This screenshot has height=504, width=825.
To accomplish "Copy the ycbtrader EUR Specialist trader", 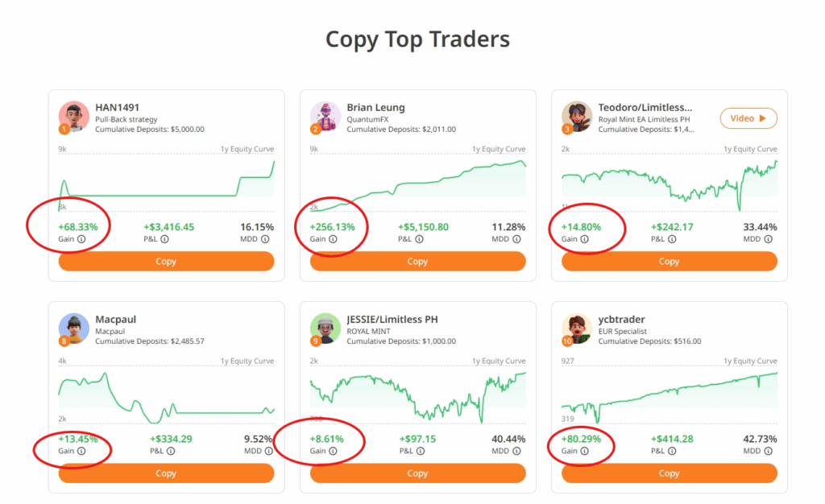I will [x=669, y=473].
